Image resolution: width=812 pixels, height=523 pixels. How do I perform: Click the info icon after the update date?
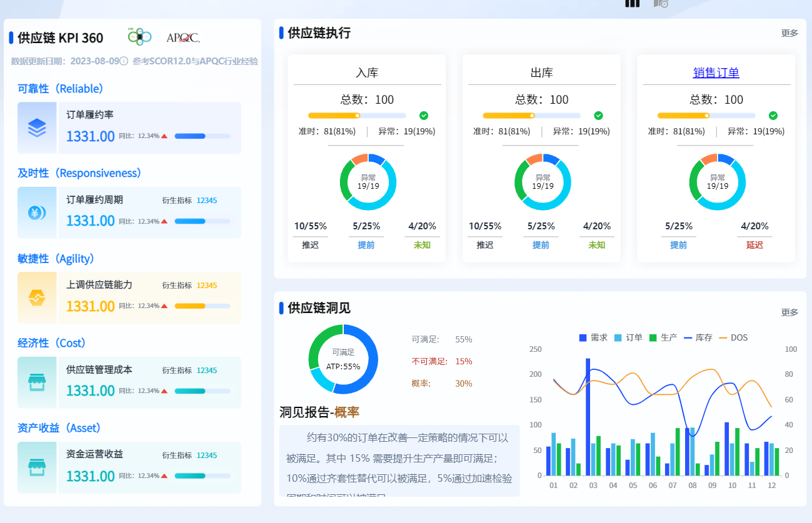[x=124, y=61]
